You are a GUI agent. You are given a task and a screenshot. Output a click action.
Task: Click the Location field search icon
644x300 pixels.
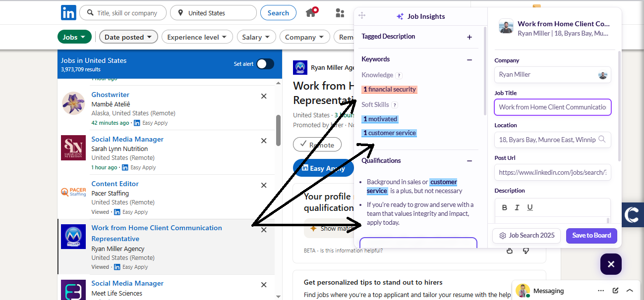click(x=602, y=140)
